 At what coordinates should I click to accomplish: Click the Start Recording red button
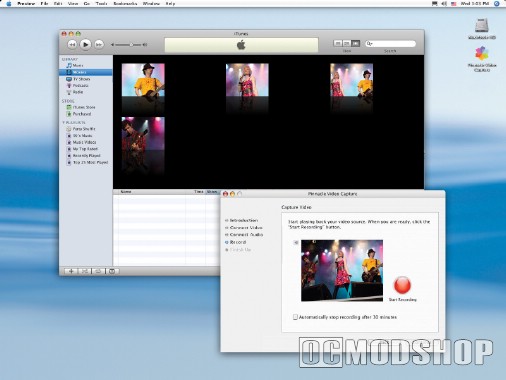tap(402, 285)
